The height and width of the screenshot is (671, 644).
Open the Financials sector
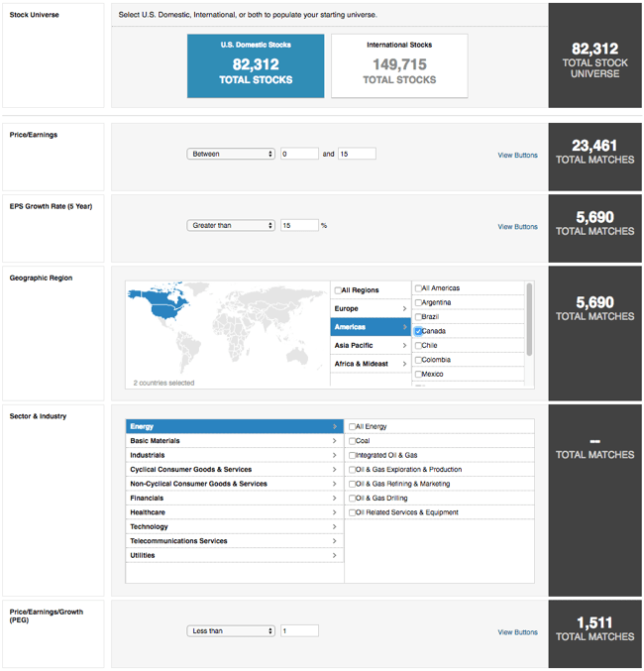click(235, 499)
